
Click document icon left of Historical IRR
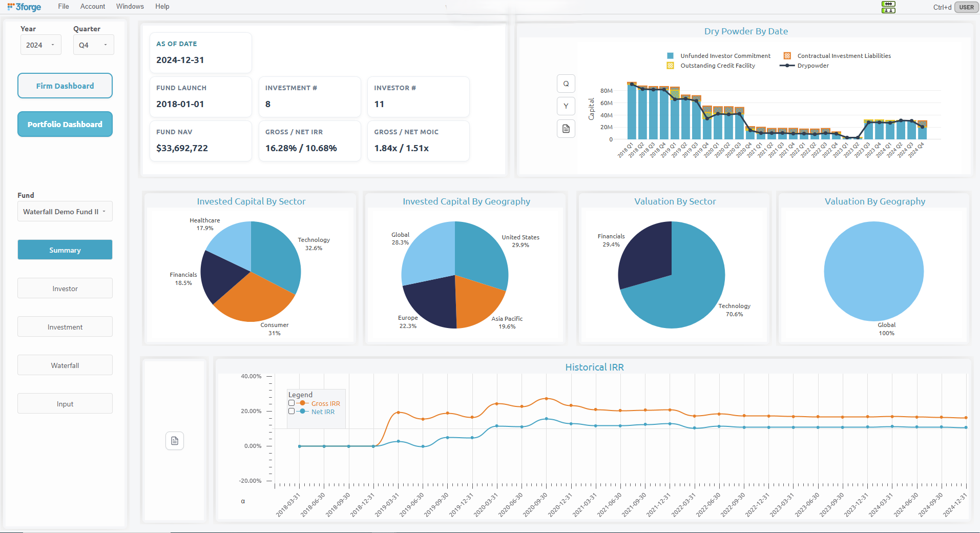pos(175,441)
